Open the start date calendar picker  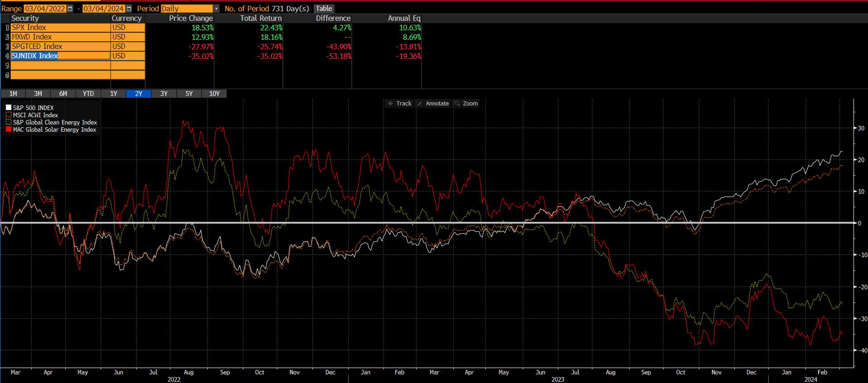tap(70, 9)
